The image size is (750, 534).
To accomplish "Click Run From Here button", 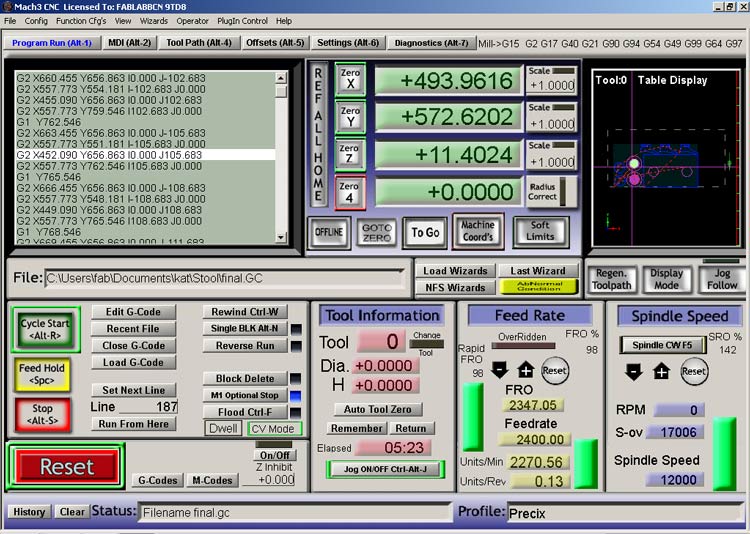I will 133,424.
